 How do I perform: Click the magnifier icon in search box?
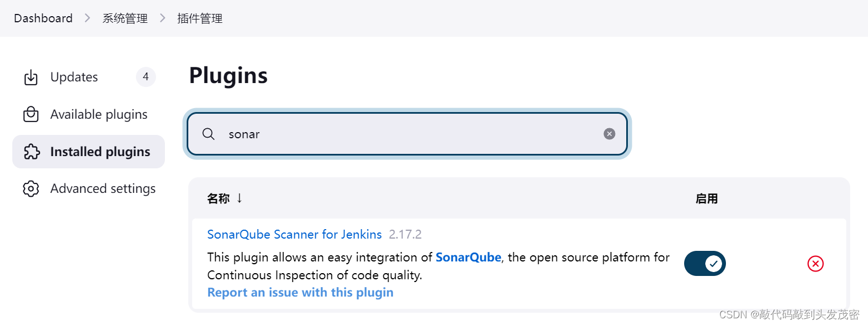click(208, 134)
